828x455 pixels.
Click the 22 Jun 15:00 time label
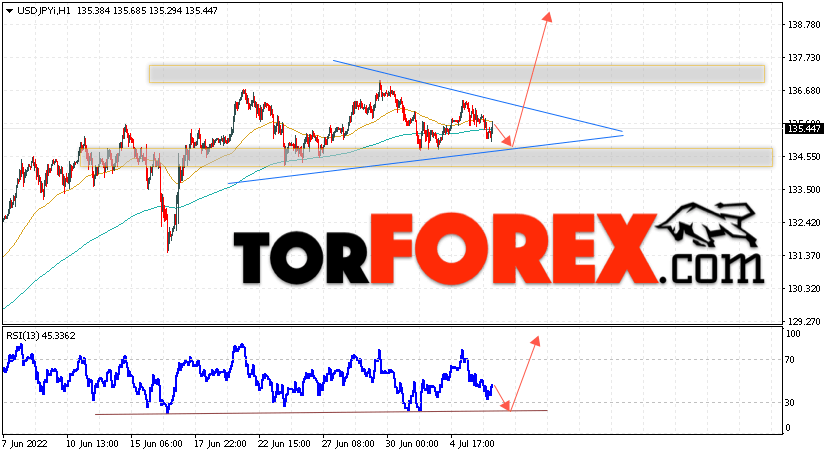tap(284, 443)
